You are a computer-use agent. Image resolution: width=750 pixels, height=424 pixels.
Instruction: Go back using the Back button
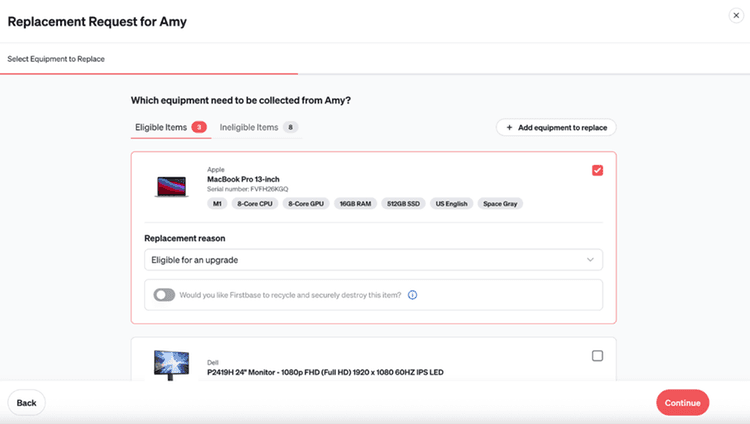tap(27, 403)
